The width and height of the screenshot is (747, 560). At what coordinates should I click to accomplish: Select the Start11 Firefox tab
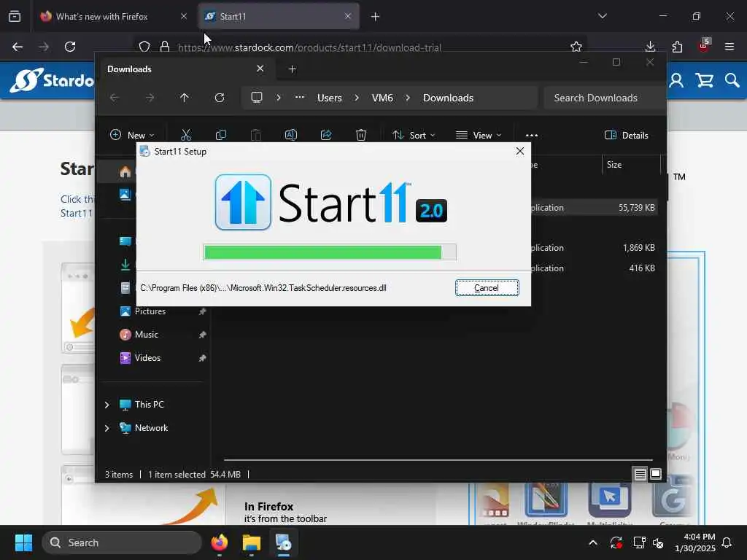pos(279,17)
